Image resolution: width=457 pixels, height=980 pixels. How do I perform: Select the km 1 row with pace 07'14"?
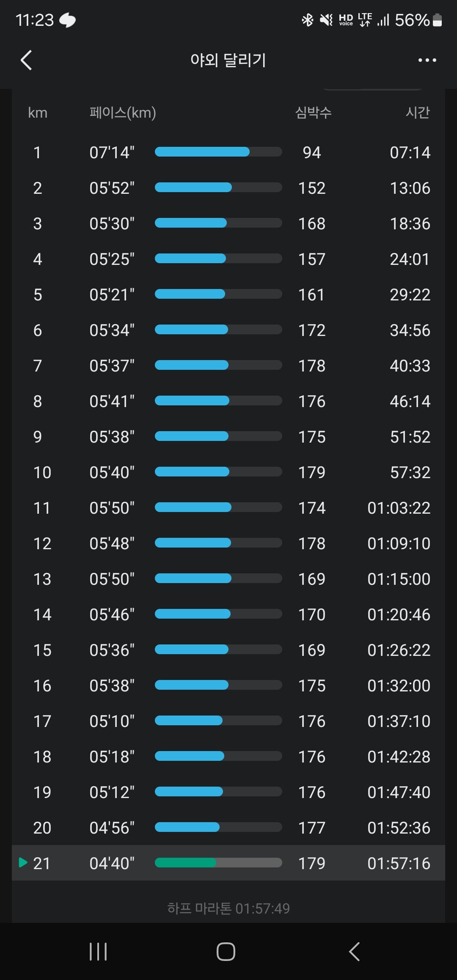(x=228, y=152)
